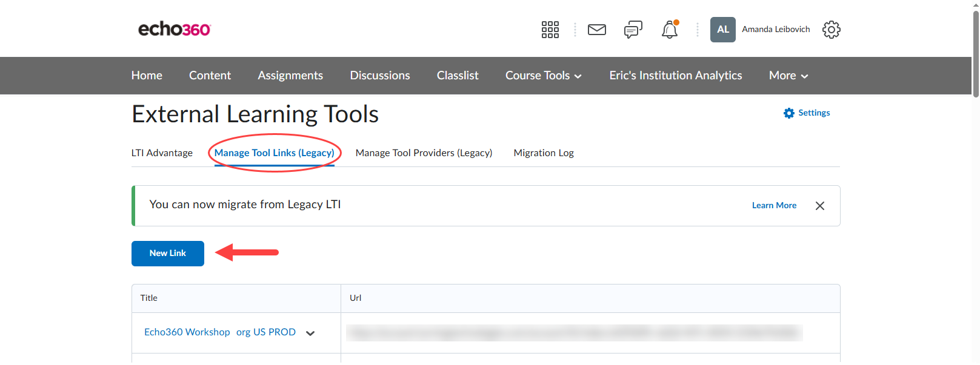Open Discussions in the navbar
Screen dimensions: 980x365
coord(380,76)
